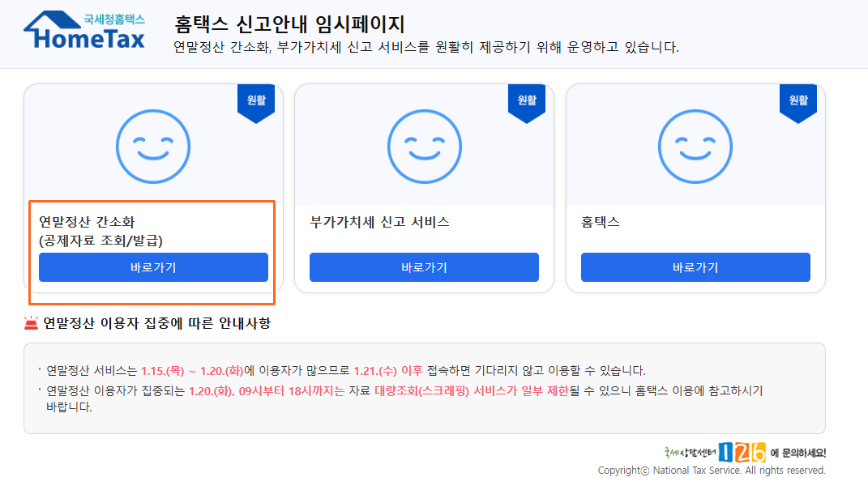This screenshot has height=490, width=868.
Task: Click the 홈택스 card title text
Action: click(x=600, y=222)
